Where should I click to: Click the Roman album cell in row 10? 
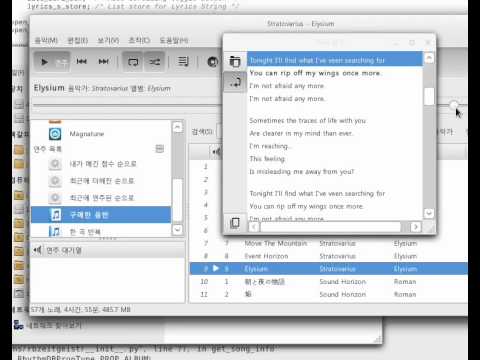click(405, 282)
